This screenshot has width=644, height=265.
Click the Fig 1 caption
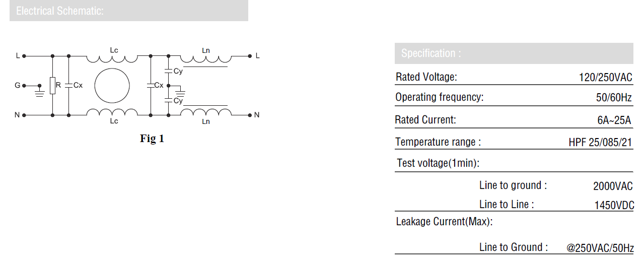[152, 138]
